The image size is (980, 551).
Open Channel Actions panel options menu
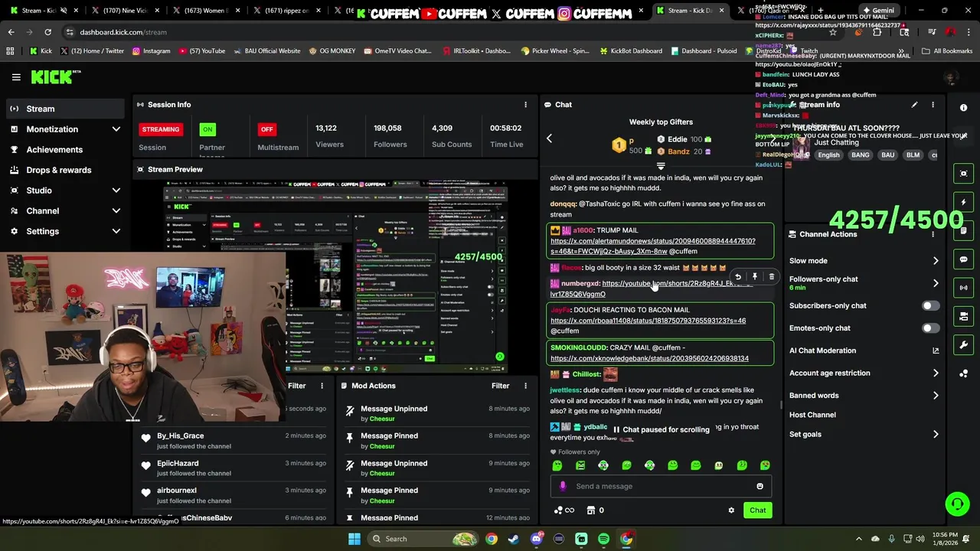pyautogui.click(x=933, y=234)
